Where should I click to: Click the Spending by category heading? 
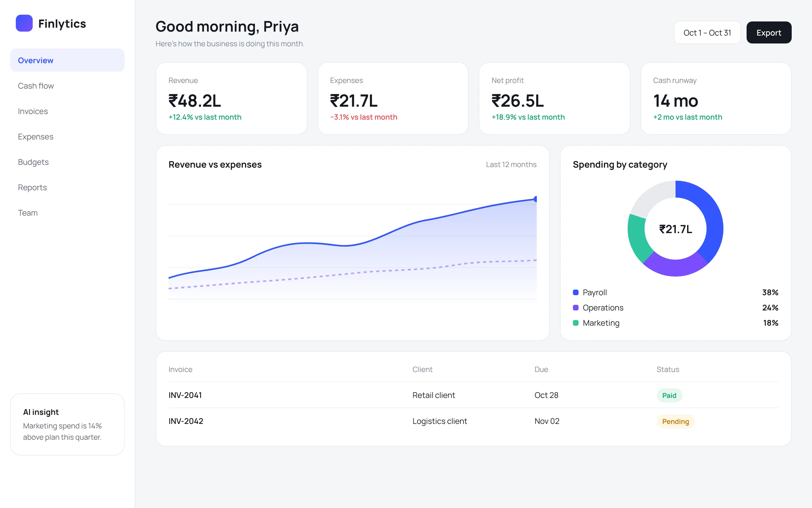[x=620, y=165]
